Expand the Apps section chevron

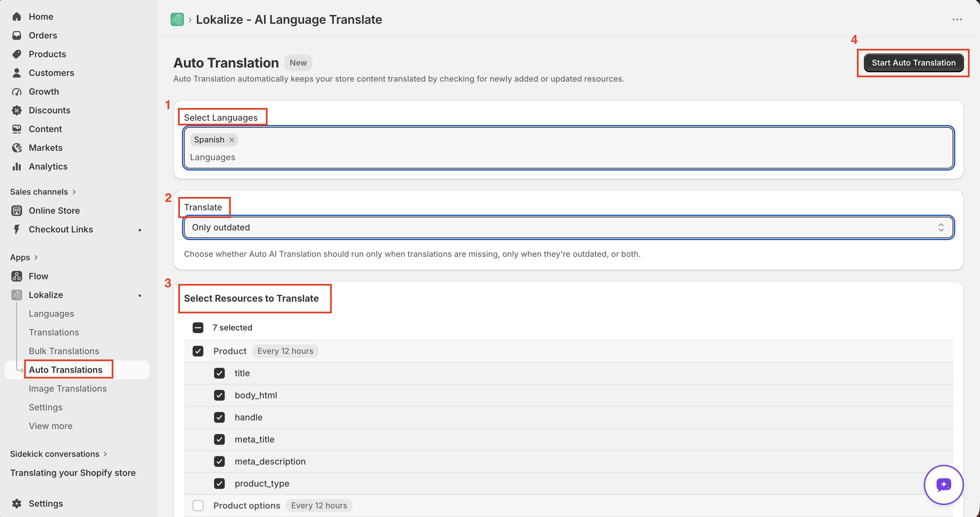[x=36, y=257]
